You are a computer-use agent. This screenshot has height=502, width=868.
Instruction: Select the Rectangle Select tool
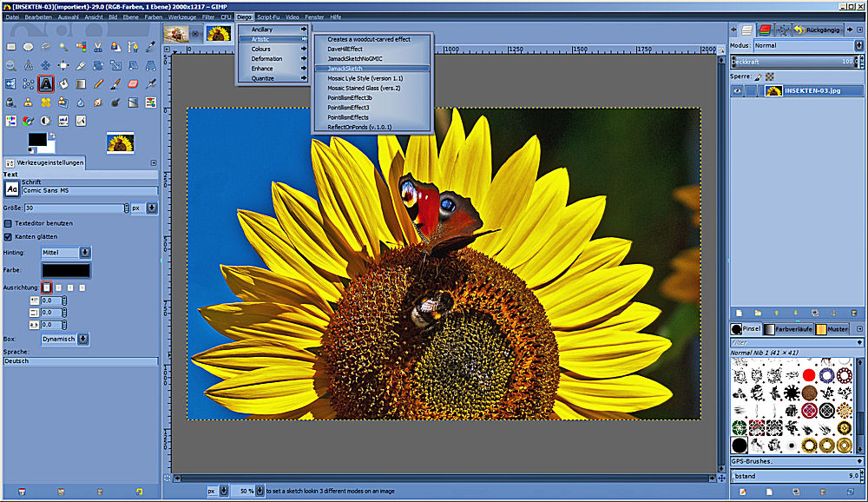pyautogui.click(x=10, y=47)
